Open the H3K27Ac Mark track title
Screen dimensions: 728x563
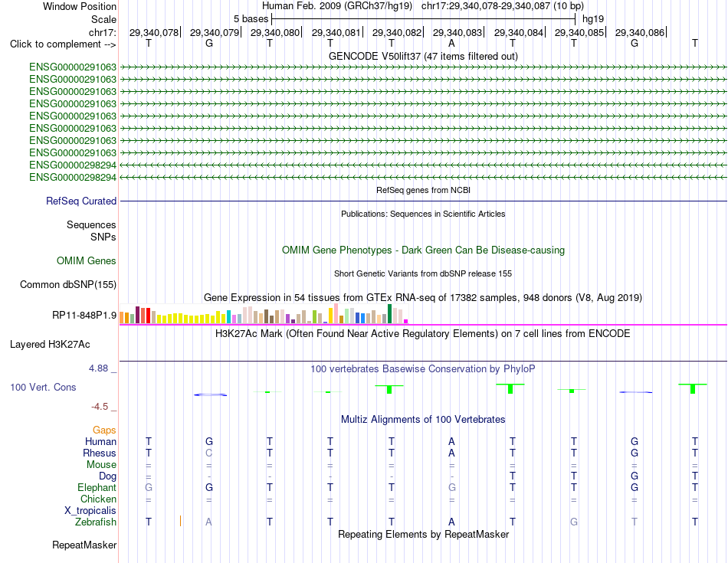click(x=423, y=334)
